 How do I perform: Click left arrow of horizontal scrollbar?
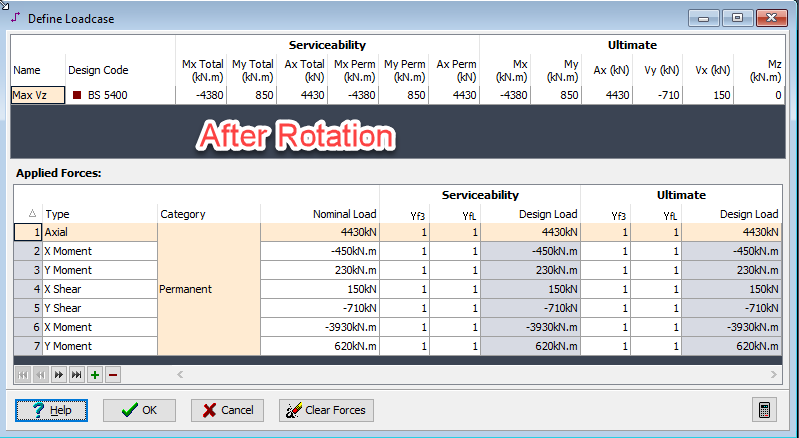pyautogui.click(x=180, y=374)
